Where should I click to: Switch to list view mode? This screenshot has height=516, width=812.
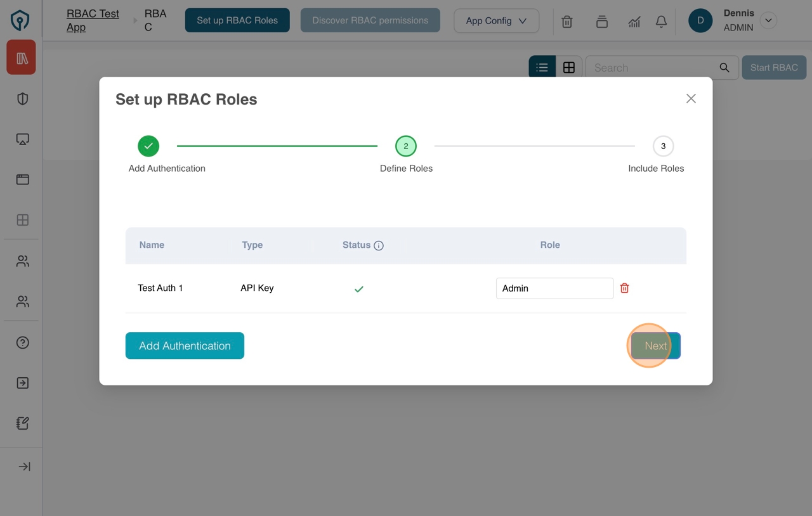(542, 67)
